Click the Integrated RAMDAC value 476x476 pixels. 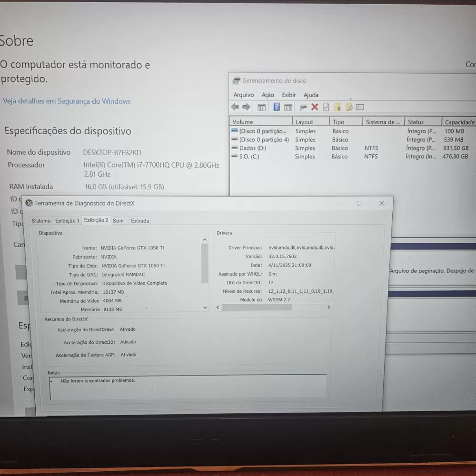point(123,275)
